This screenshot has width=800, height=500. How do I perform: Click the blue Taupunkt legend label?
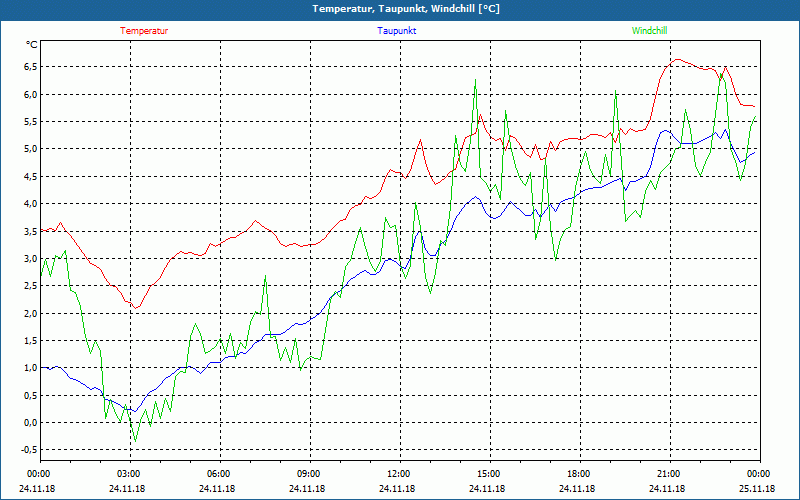[x=396, y=31]
